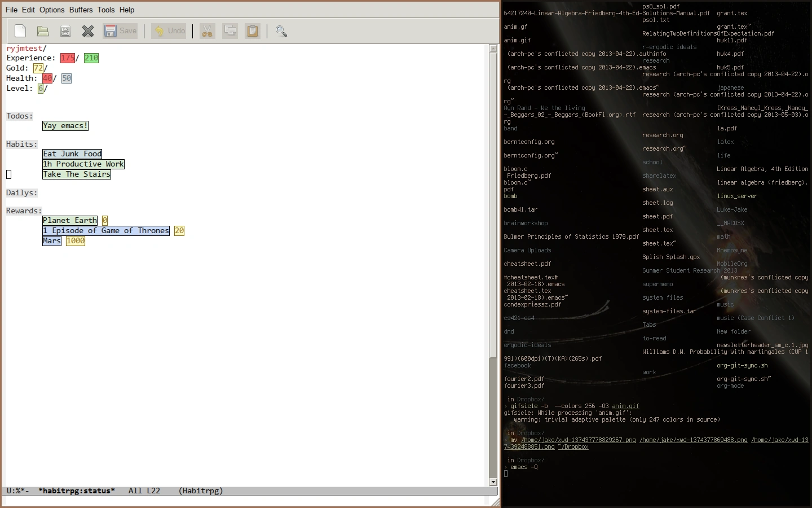This screenshot has width=812, height=508.
Task: Click 'sheet.log' in the terminal listing
Action: coord(657,203)
